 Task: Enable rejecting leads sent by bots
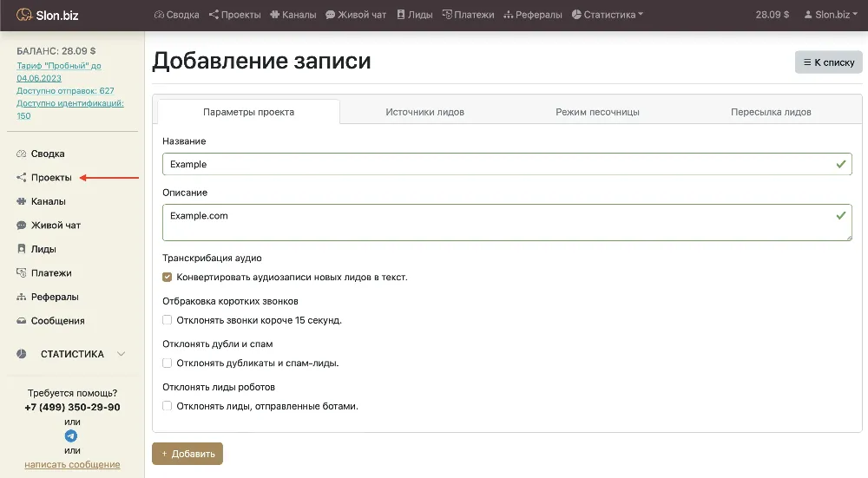(x=168, y=406)
